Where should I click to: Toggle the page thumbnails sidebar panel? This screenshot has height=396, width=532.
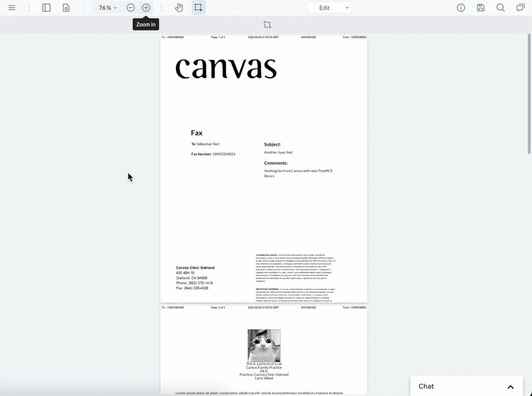(46, 7)
